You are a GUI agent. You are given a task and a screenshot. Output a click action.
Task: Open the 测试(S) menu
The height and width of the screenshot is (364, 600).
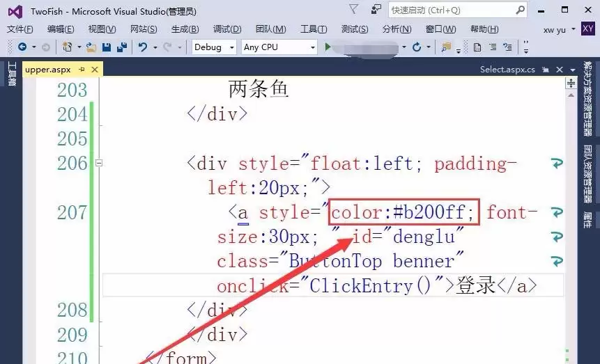[355, 29]
